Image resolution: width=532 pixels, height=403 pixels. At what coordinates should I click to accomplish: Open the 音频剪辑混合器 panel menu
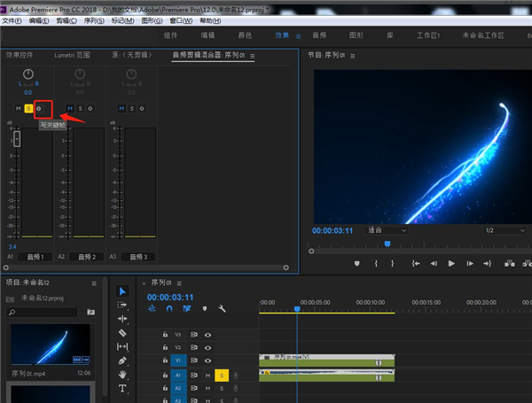pos(252,56)
